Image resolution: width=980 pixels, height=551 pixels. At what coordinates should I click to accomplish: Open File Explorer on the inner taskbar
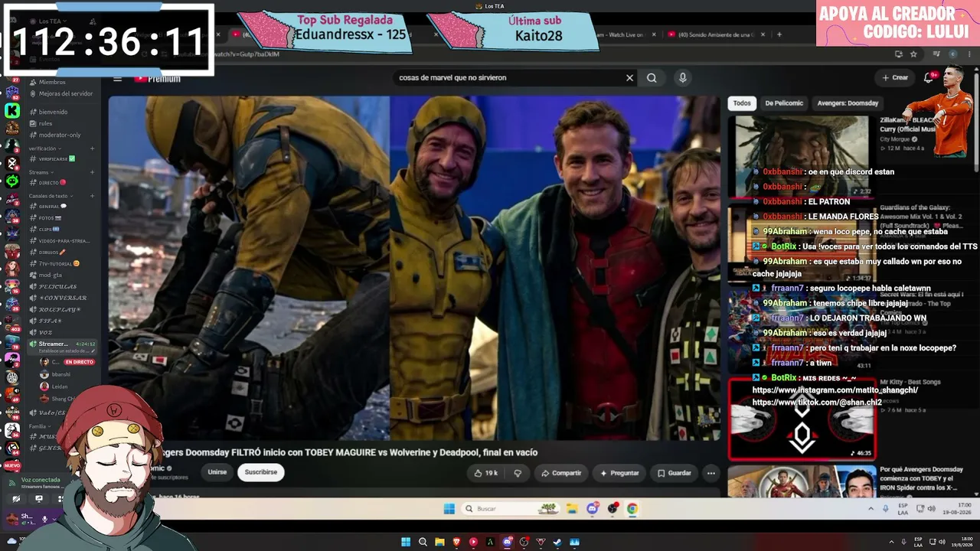click(571, 509)
